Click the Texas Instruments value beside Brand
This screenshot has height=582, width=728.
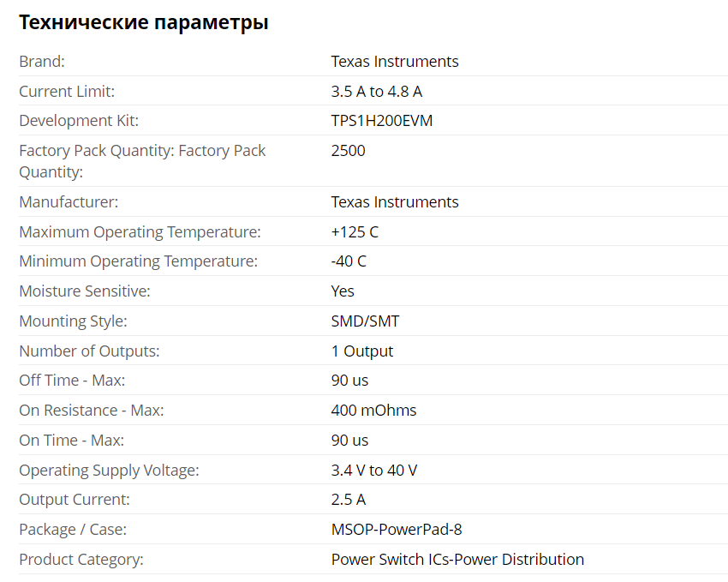(394, 62)
